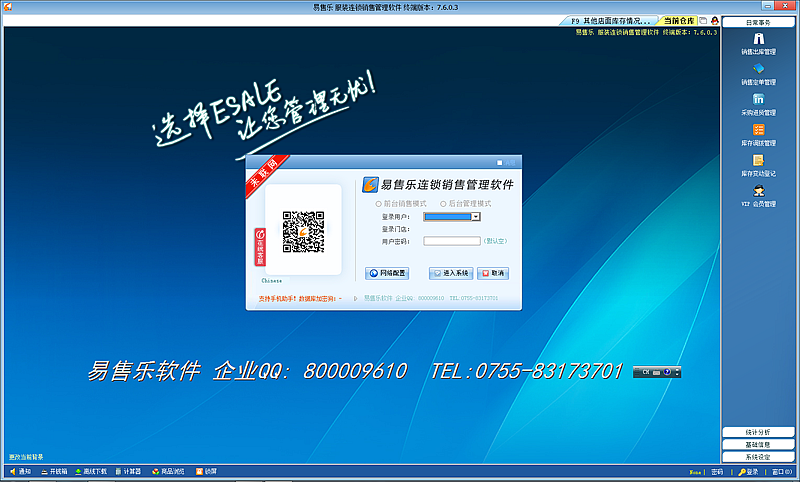
Task: Expand the 基础信息 sidebar section
Action: pos(758,444)
